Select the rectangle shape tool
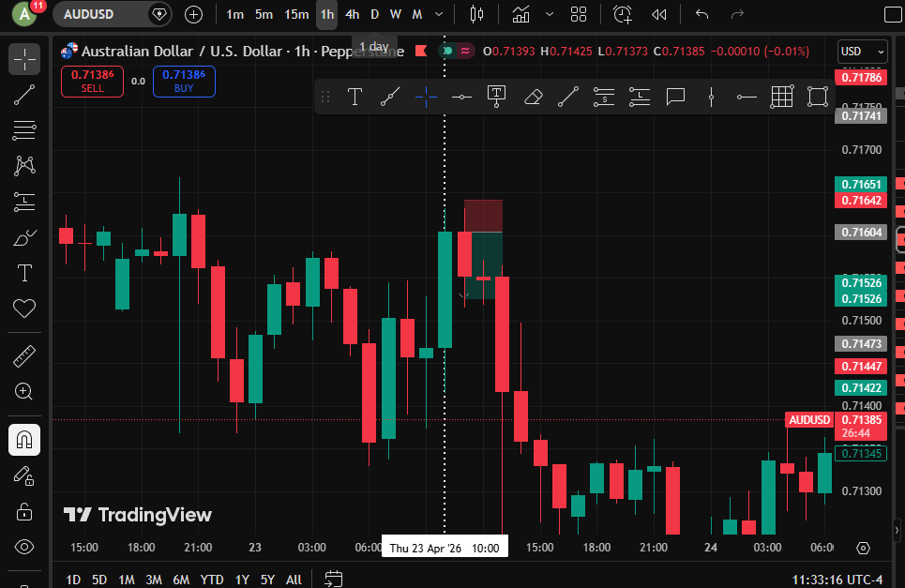 [x=818, y=97]
